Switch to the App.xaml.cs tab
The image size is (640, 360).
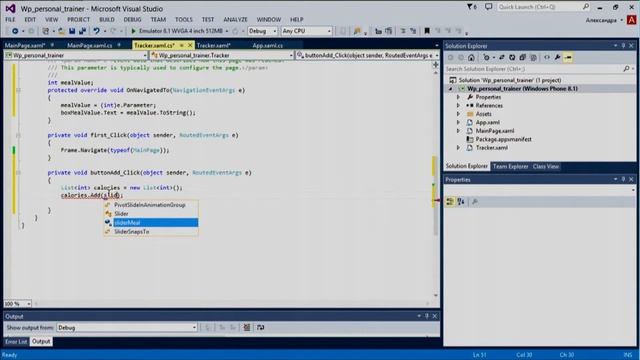(x=268, y=45)
